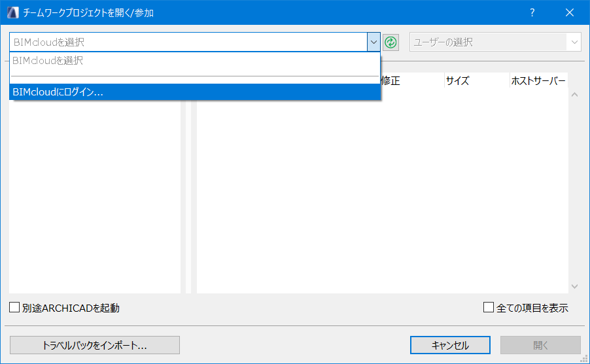Click the キャンセル button
The image size is (590, 364).
[x=450, y=345]
